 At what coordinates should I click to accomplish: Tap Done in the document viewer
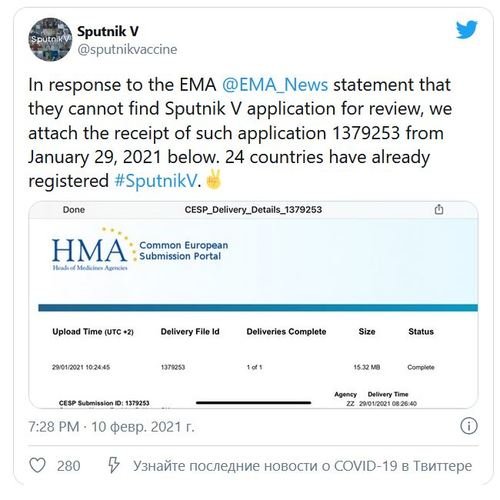[74, 210]
